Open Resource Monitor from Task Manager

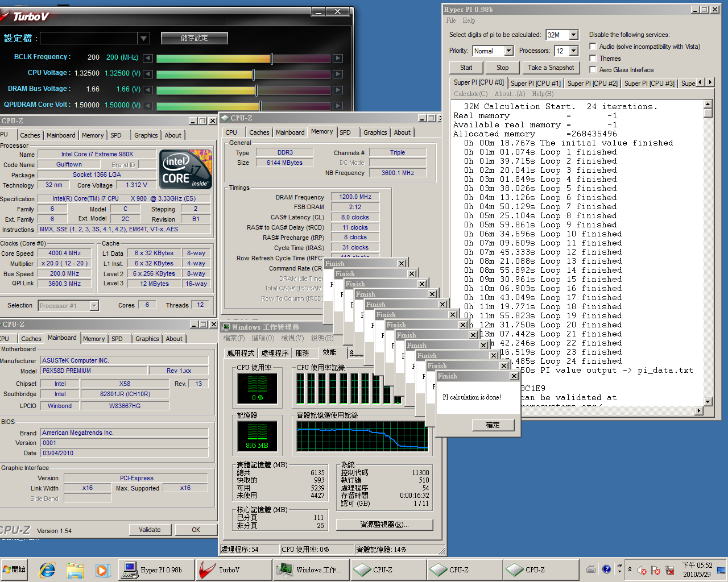(x=384, y=525)
